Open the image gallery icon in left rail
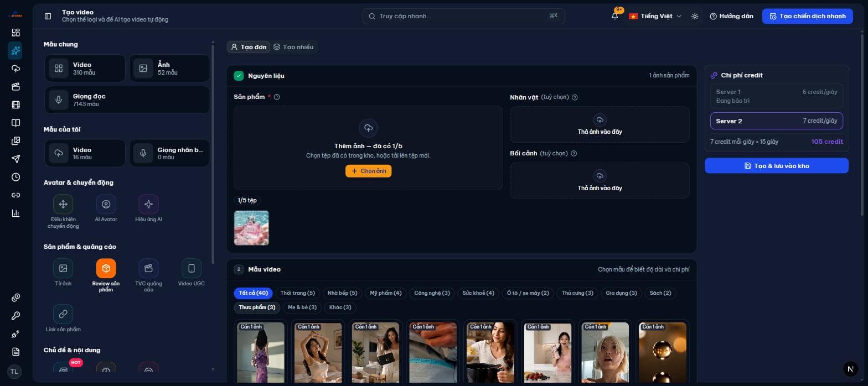The width and height of the screenshot is (868, 386). (15, 141)
